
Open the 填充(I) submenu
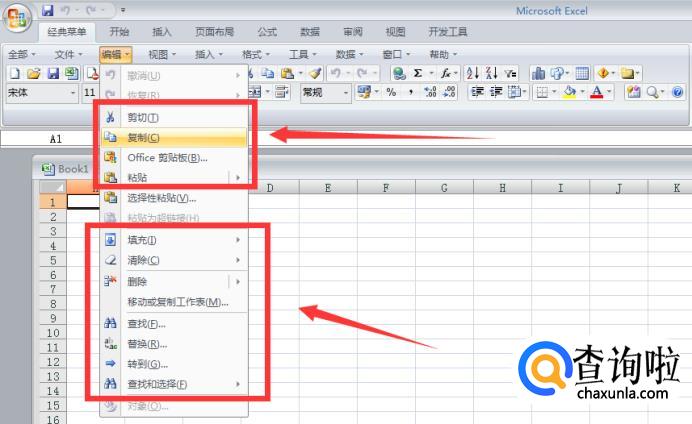pos(174,240)
